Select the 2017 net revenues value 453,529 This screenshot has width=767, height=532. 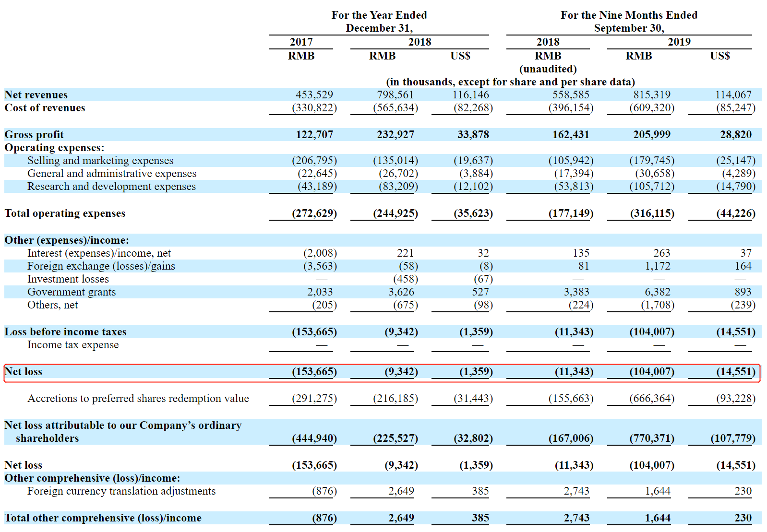tap(314, 95)
